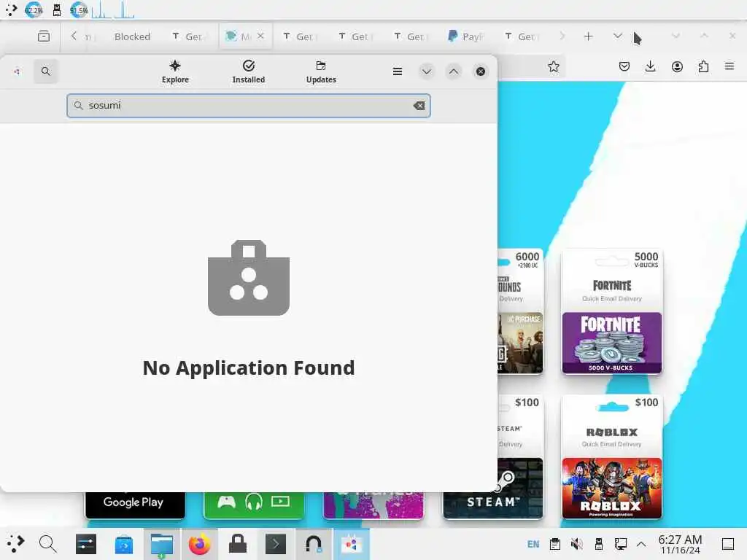Screen dimensions: 747x560
Task: Click the Software app icon in header
Action: 18,71
